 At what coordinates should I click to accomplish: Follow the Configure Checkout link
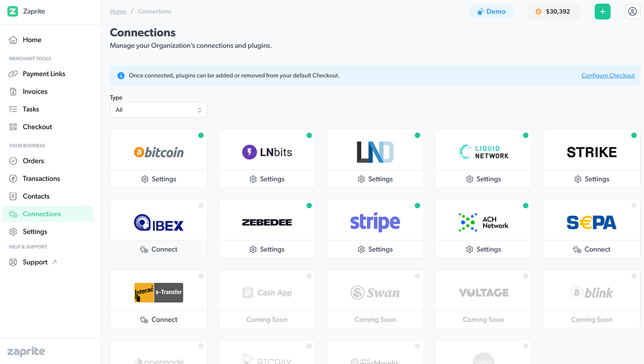click(608, 76)
